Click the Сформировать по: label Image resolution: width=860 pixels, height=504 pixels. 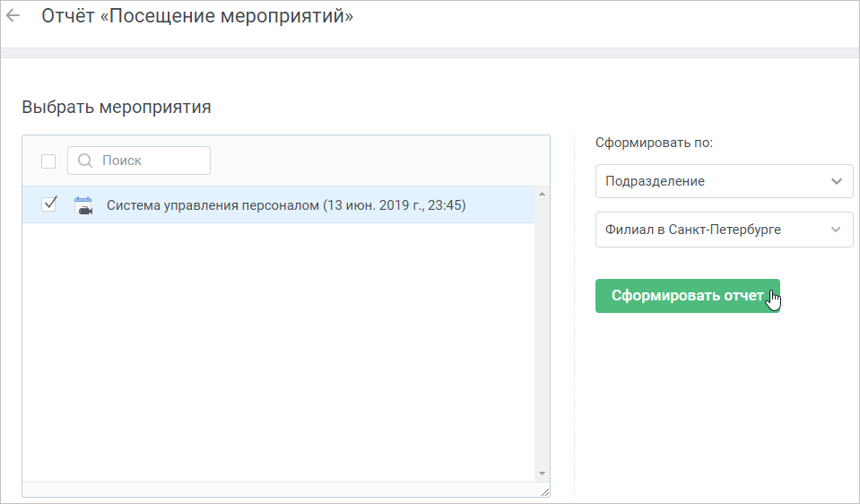coord(655,143)
